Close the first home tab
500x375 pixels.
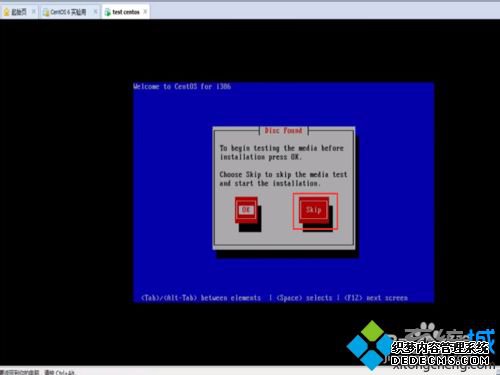coord(33,12)
